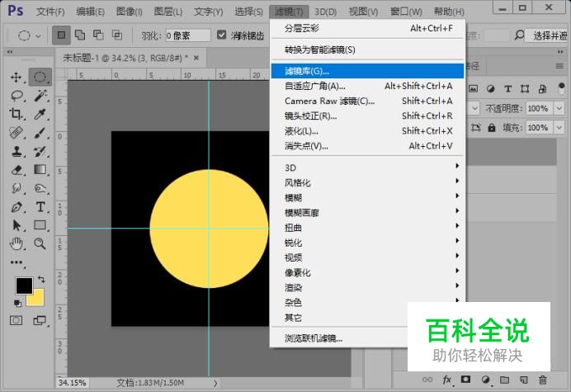
Task: Open the fill (填充) dropdown arrow
Action: tap(559, 128)
